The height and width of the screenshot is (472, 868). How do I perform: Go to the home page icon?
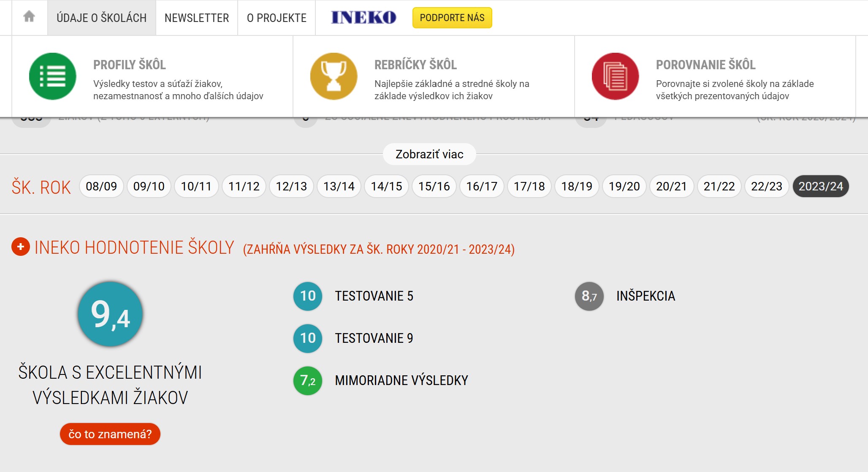29,17
